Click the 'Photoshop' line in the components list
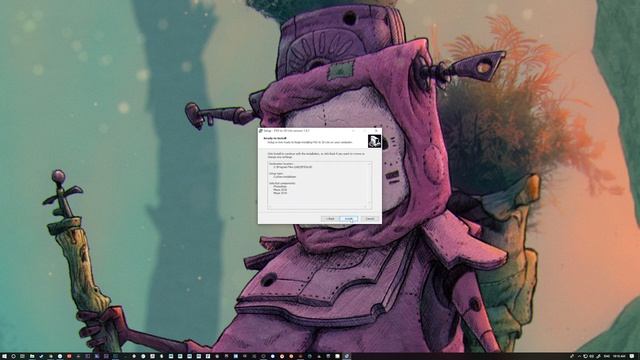 click(x=280, y=187)
